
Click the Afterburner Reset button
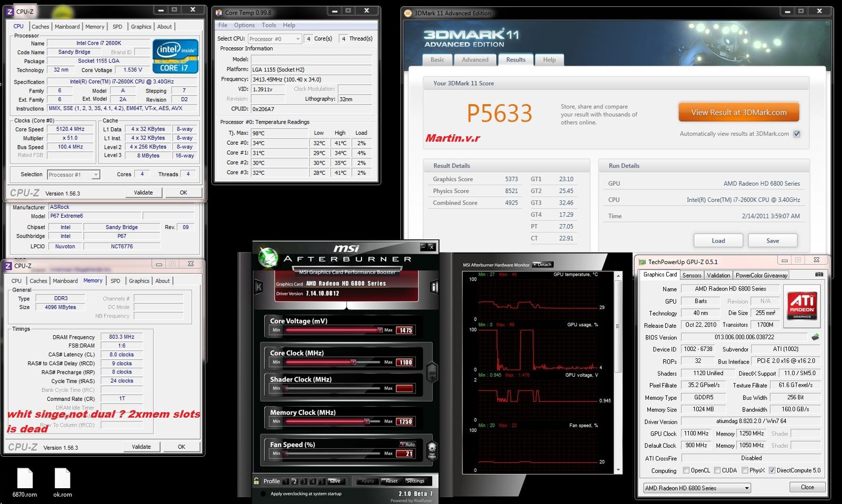click(392, 481)
